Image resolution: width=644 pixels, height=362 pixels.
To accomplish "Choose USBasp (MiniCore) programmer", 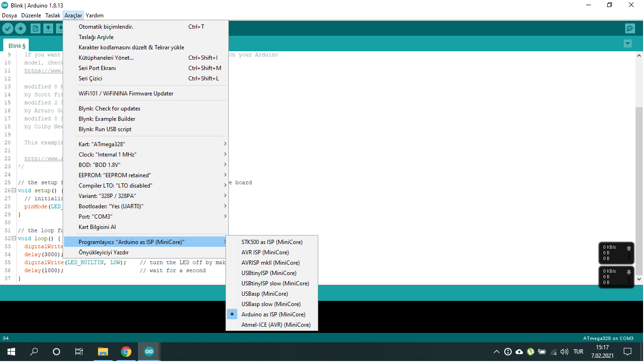I will point(264,294).
